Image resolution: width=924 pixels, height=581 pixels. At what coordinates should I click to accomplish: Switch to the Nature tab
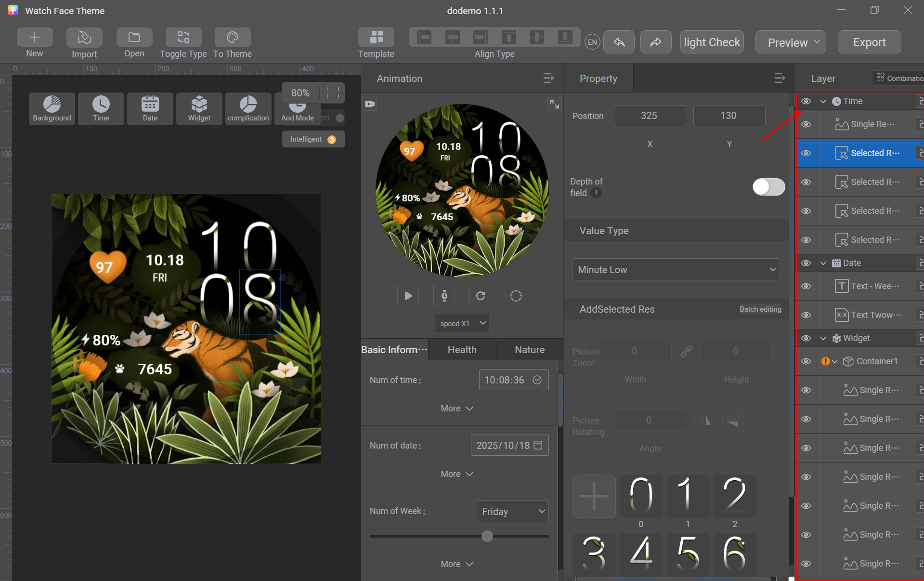click(529, 349)
